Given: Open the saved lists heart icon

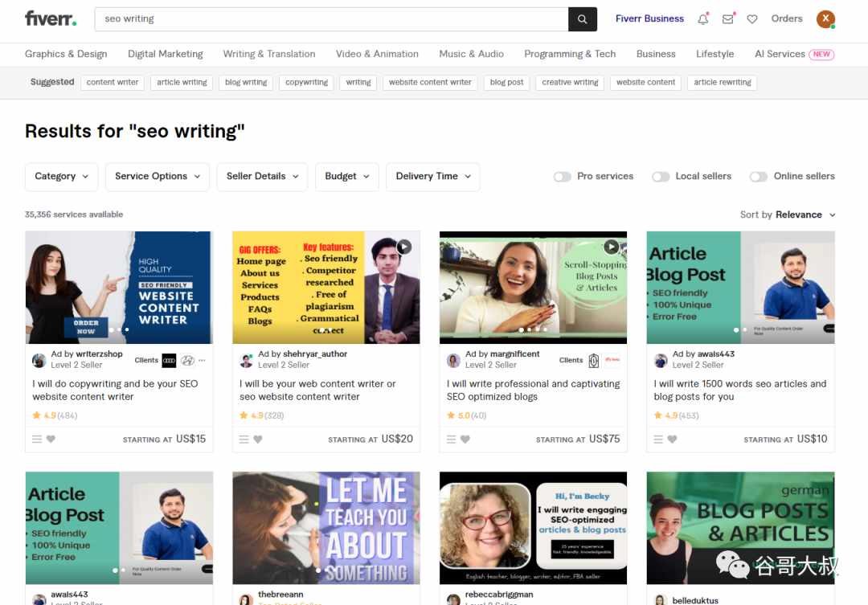Looking at the screenshot, I should point(751,18).
